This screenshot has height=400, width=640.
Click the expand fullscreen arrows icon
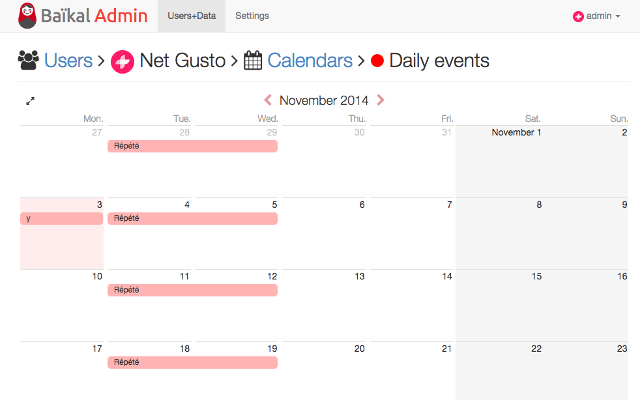(x=30, y=101)
